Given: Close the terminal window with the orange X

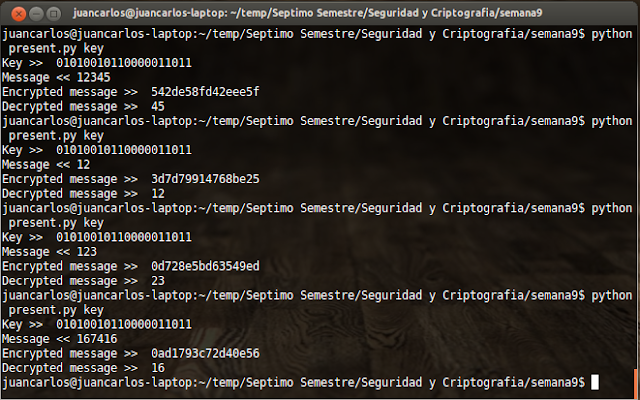Looking at the screenshot, I should (18, 13).
